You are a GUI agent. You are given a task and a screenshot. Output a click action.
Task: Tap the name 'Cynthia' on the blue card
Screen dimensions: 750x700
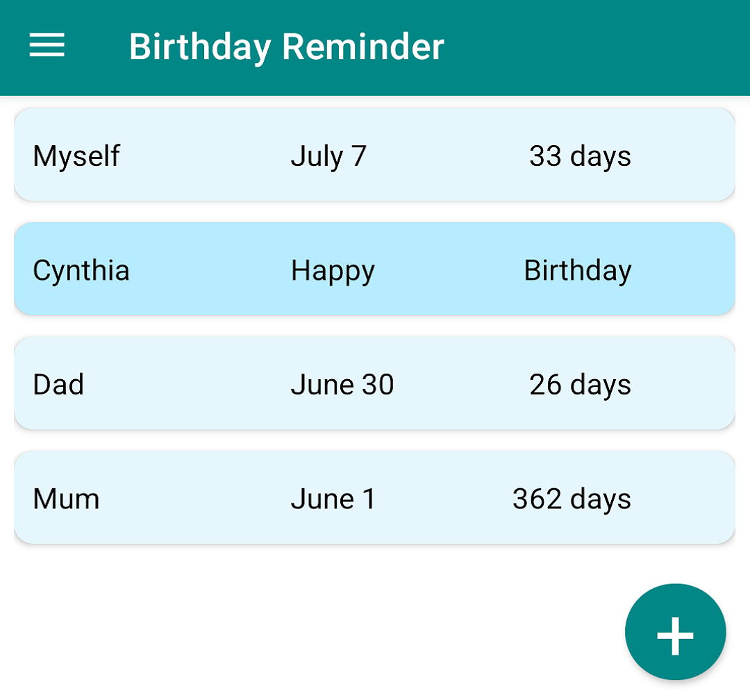click(x=81, y=271)
